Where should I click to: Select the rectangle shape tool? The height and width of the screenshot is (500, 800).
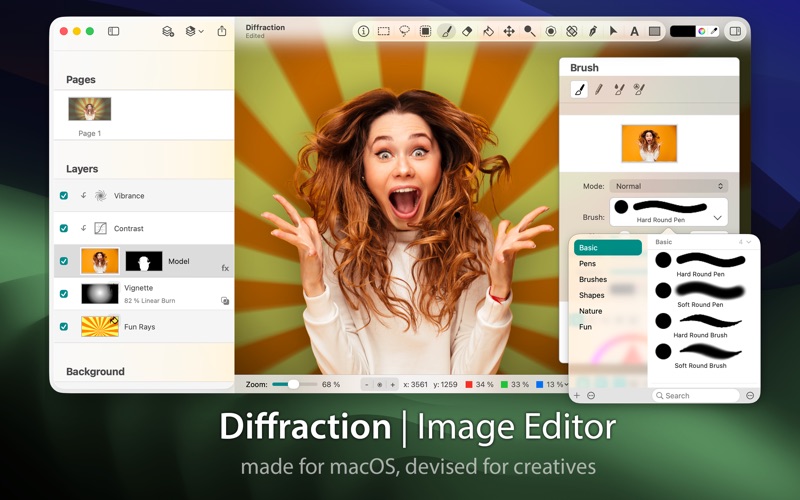(x=655, y=31)
